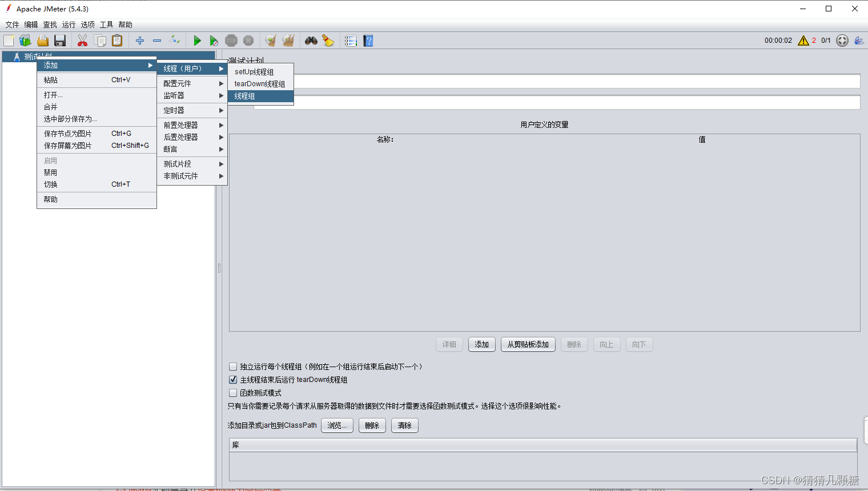The width and height of the screenshot is (868, 491).
Task: Click the Expand all plus icon
Action: click(x=140, y=41)
